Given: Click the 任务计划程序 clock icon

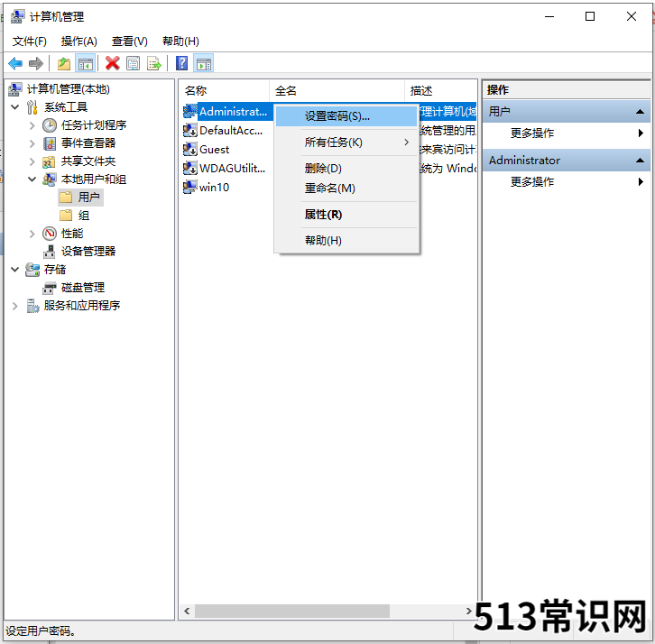Looking at the screenshot, I should click(50, 125).
